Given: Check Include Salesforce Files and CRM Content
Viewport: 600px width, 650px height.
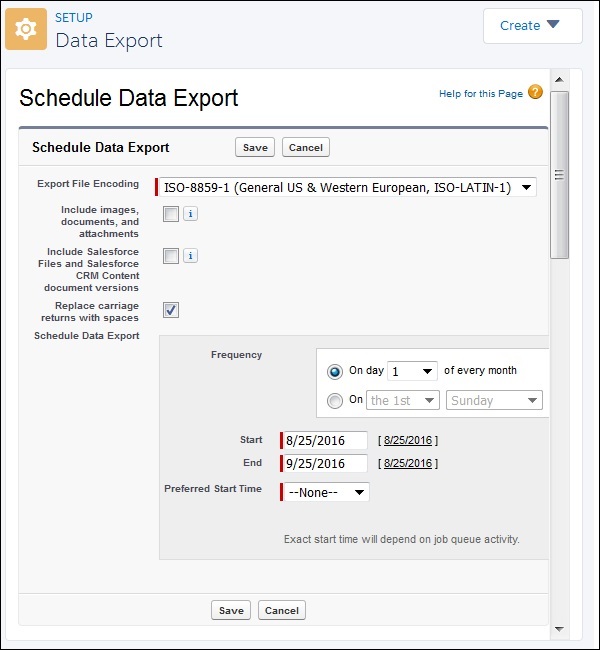Looking at the screenshot, I should [x=171, y=256].
